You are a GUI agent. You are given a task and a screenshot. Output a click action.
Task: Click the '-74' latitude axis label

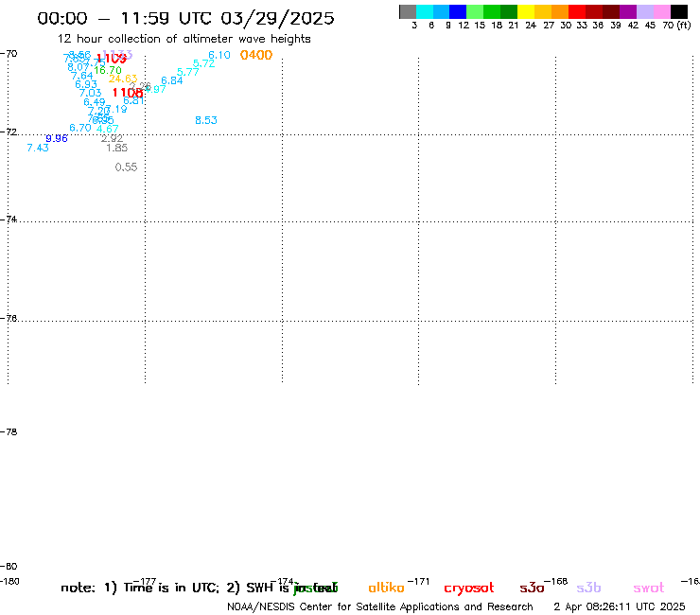(x=9, y=220)
